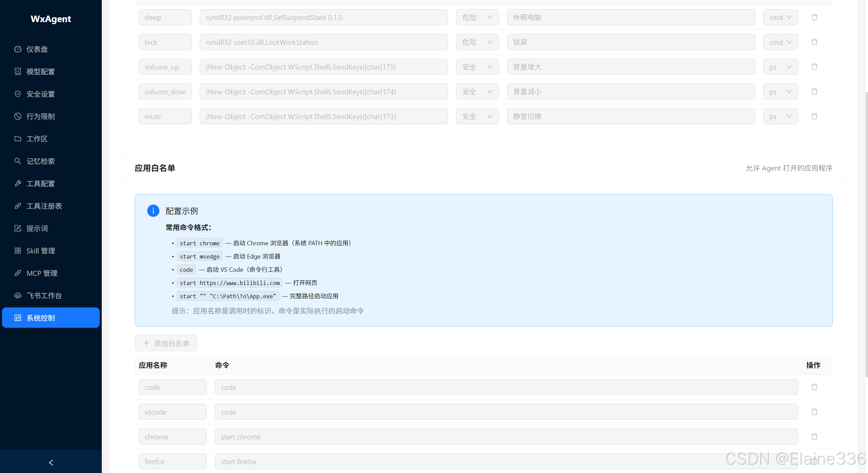Select 系统控制 menu item
Image resolution: width=868 pixels, height=473 pixels.
51,318
